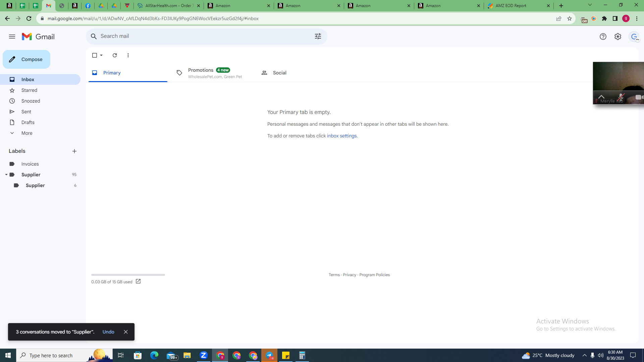Open storage management link icon

(138, 282)
